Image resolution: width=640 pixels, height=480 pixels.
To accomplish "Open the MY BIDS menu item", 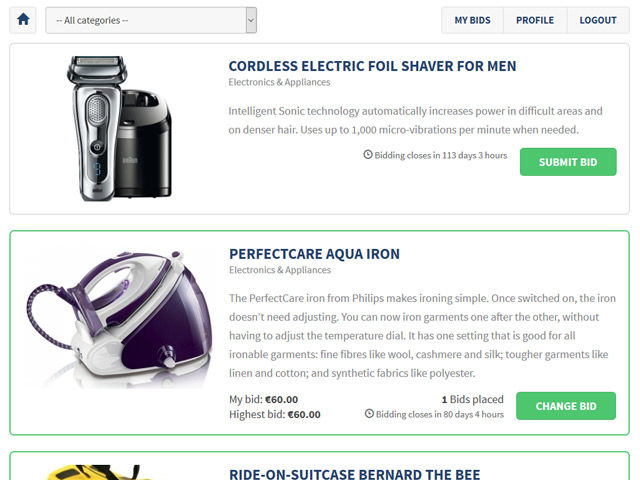I will [x=472, y=20].
